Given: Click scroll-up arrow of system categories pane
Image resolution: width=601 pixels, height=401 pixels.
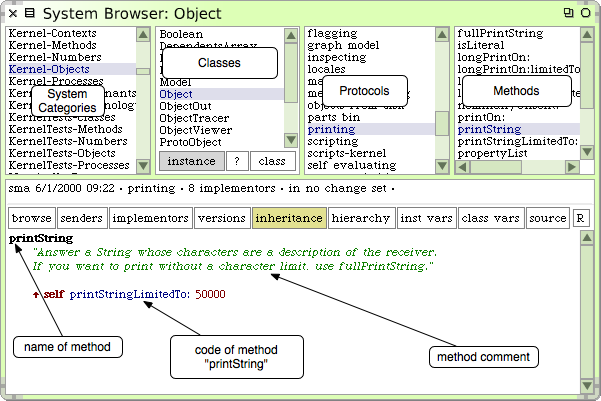Looking at the screenshot, I should 144,33.
